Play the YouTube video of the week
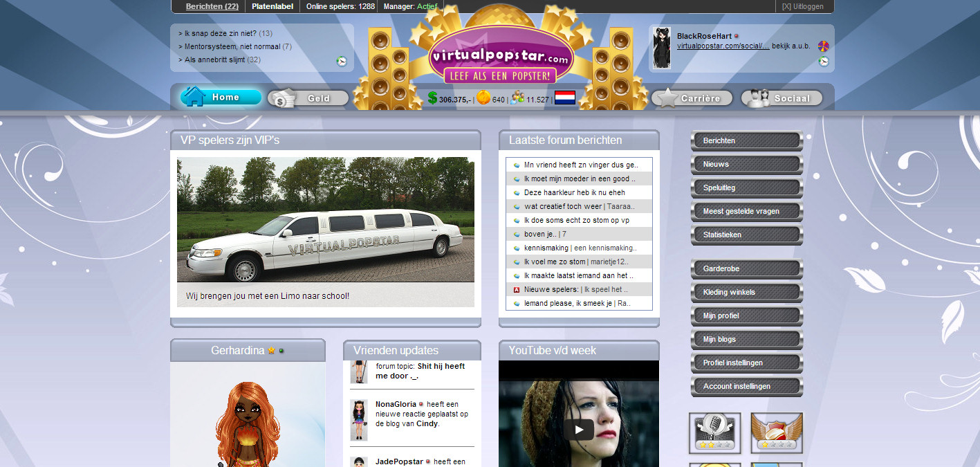 (578, 430)
